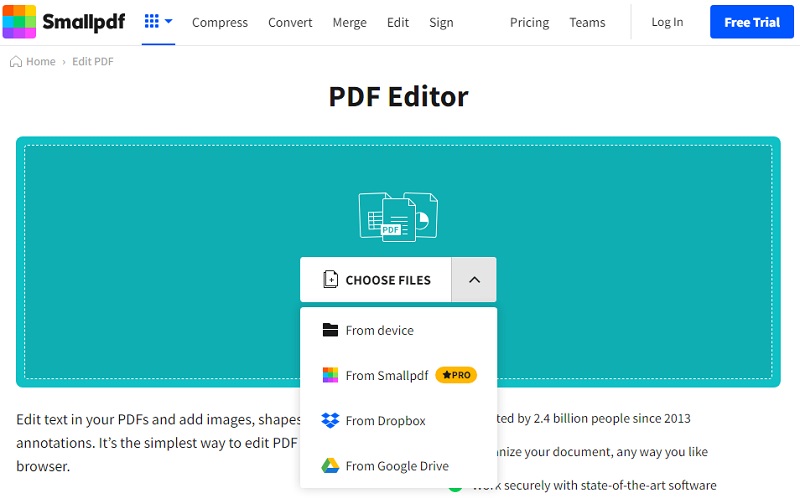Screen dimensions: 800x498
Task: Start the Free Trial
Action: click(752, 22)
